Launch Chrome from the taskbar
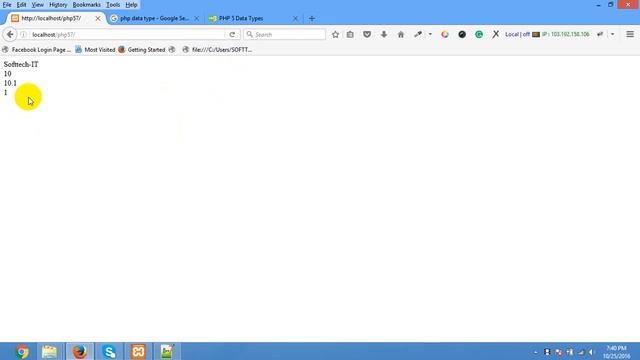The width and height of the screenshot is (640, 360). (x=22, y=351)
